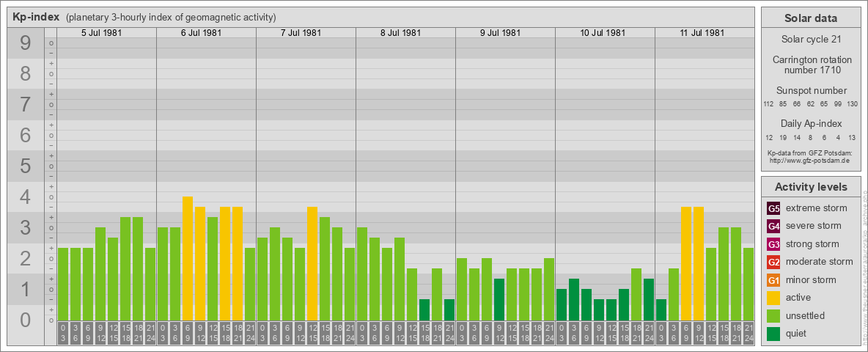Select the yellow 'active' legend swatch

(x=773, y=298)
